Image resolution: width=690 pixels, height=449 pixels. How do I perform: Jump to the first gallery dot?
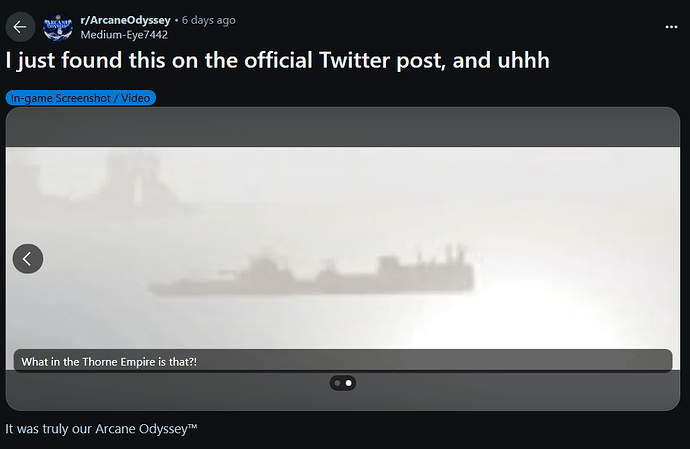point(338,383)
